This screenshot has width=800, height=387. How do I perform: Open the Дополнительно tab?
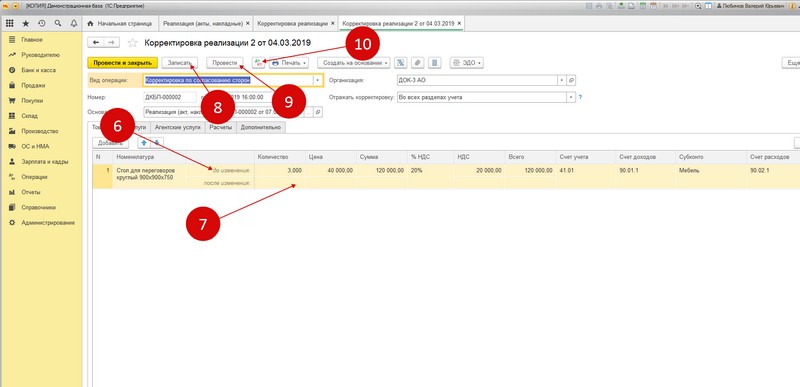(x=261, y=127)
